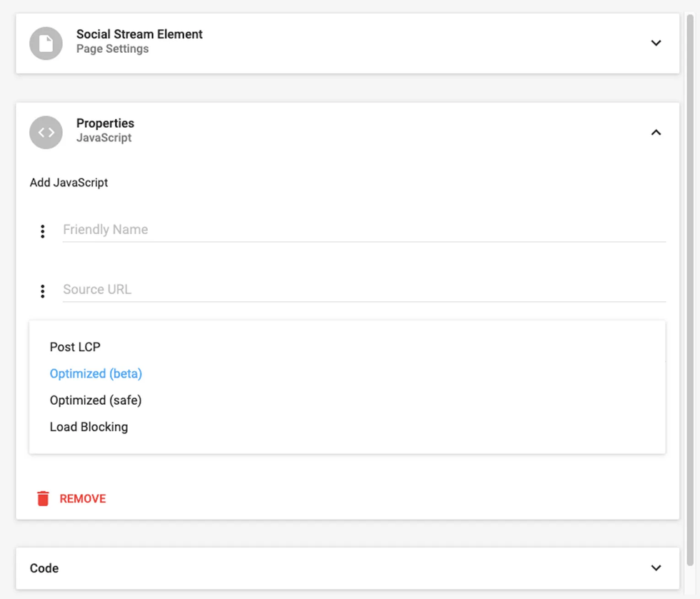Screen dimensions: 700x599
Task: Select the Optimized (beta) loading option
Action: pyautogui.click(x=96, y=373)
